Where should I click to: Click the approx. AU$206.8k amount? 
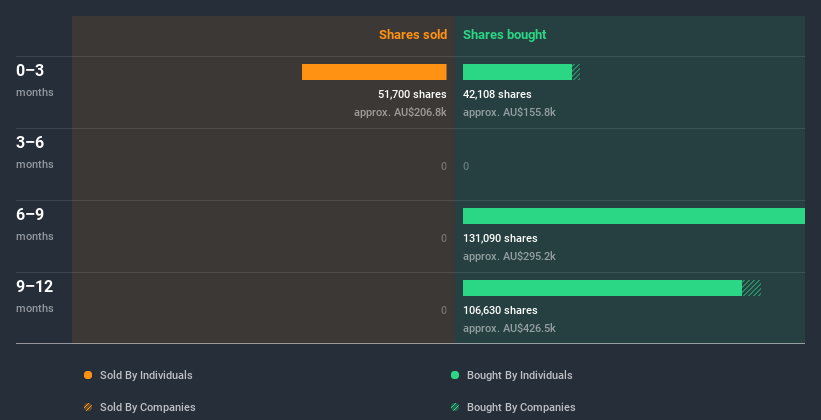[401, 112]
